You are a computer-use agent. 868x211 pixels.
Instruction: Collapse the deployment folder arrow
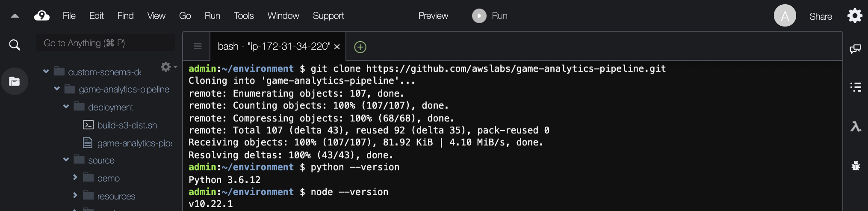pyautogui.click(x=66, y=107)
